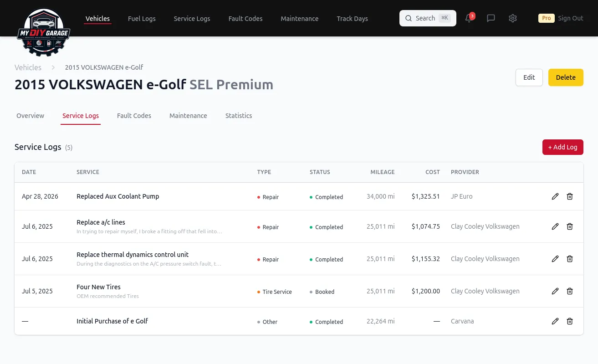Click the Status column header
The image size is (598, 364).
[x=320, y=172]
